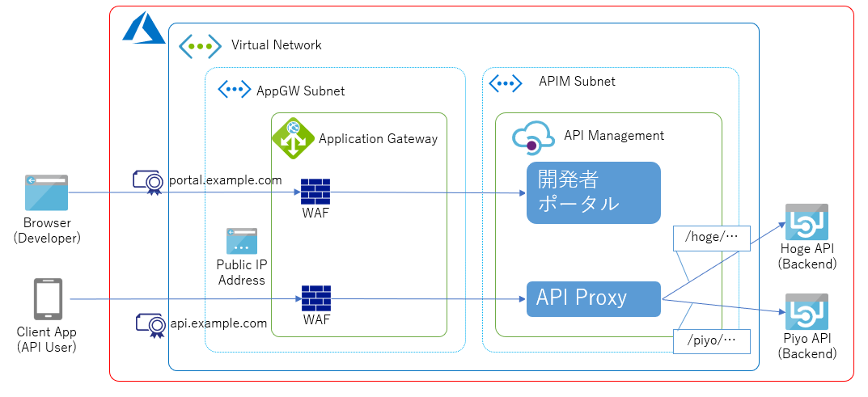Image resolution: width=868 pixels, height=397 pixels.
Task: Select the API Management cloud icon
Action: [533, 137]
